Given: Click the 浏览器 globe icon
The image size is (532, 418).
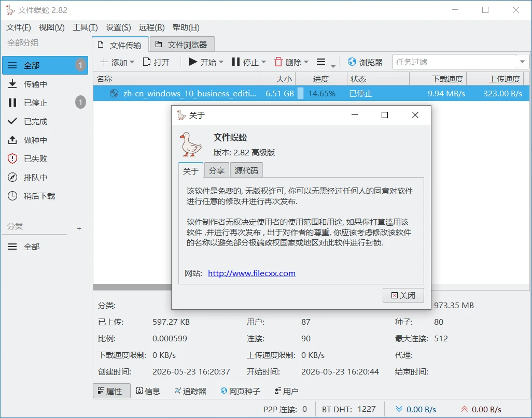Looking at the screenshot, I should [x=352, y=62].
